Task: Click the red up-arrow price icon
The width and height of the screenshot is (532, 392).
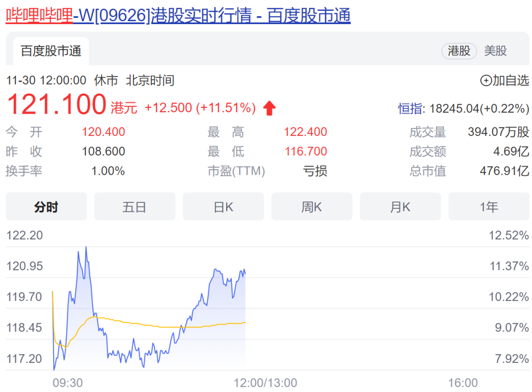Action: (x=269, y=108)
